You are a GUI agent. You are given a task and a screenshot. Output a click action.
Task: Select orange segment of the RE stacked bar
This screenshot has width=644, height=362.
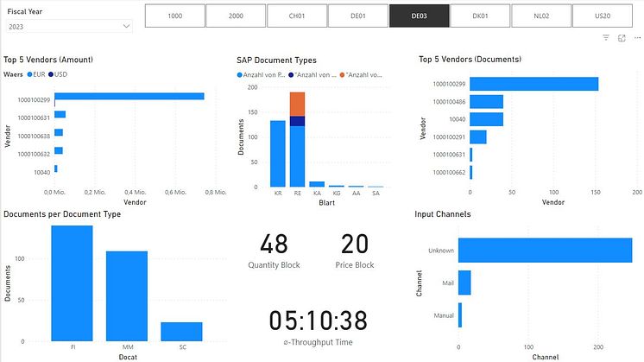pyautogui.click(x=297, y=104)
